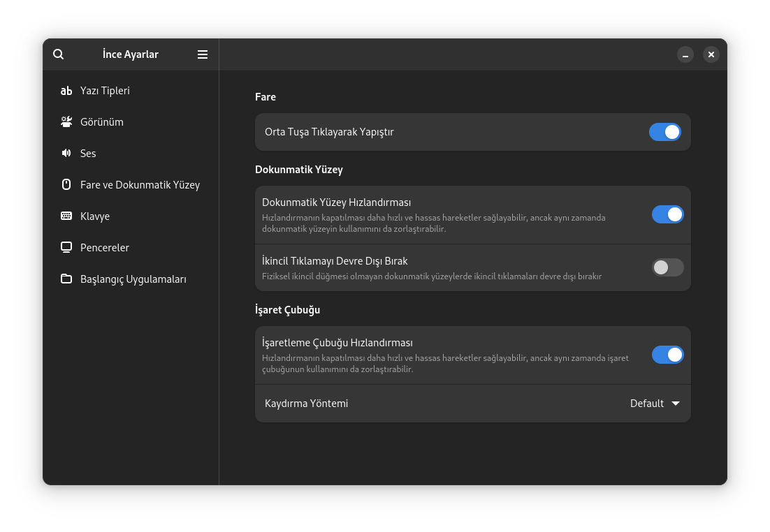Expand the Default scrolling method list

pos(654,403)
